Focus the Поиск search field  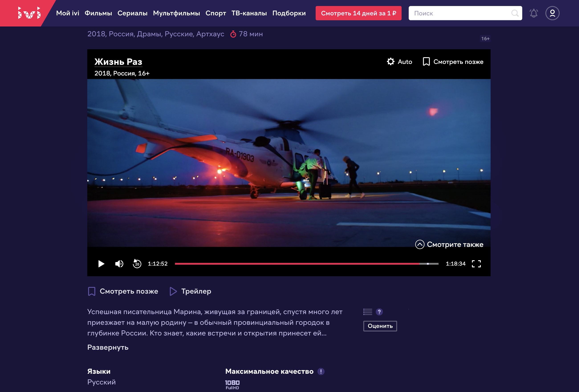click(x=465, y=13)
